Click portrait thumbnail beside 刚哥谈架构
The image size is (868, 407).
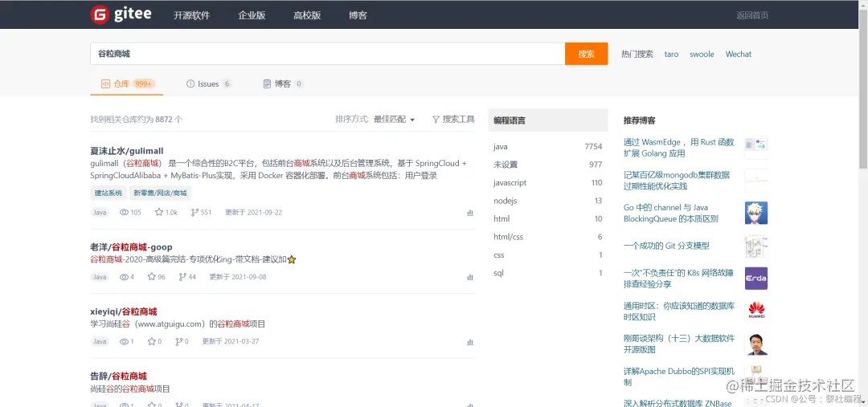click(x=756, y=344)
